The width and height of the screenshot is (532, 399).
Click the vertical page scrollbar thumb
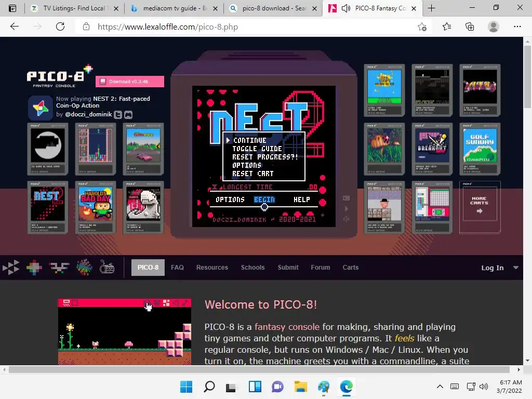[x=527, y=77]
